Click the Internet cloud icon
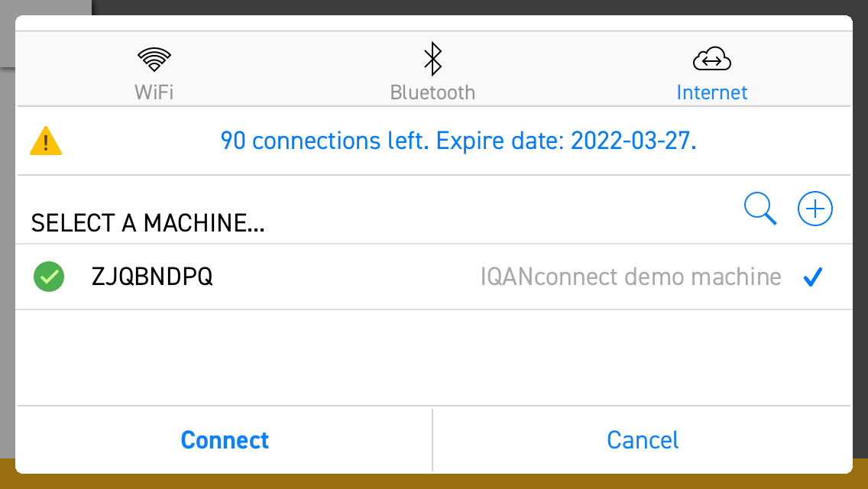The image size is (868, 489). tap(712, 59)
